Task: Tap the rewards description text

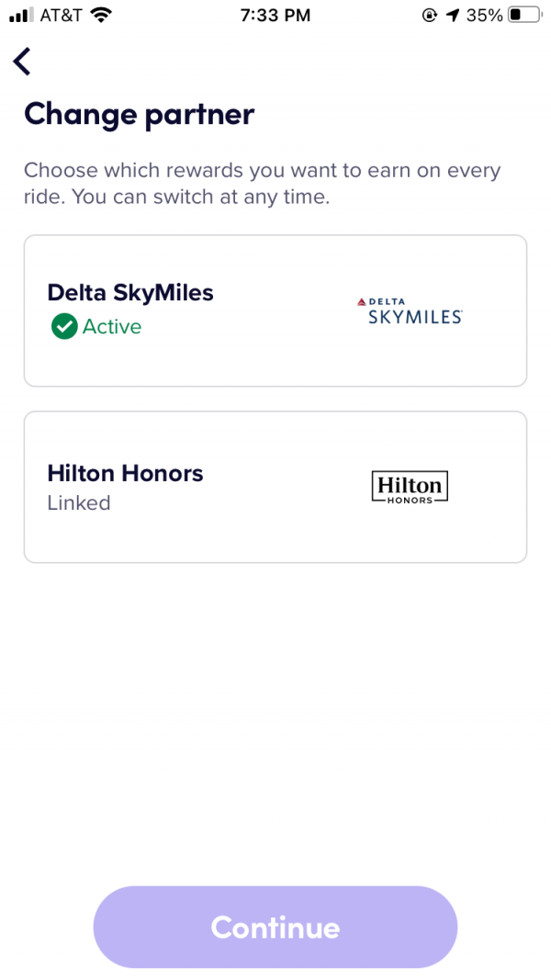Action: point(263,184)
